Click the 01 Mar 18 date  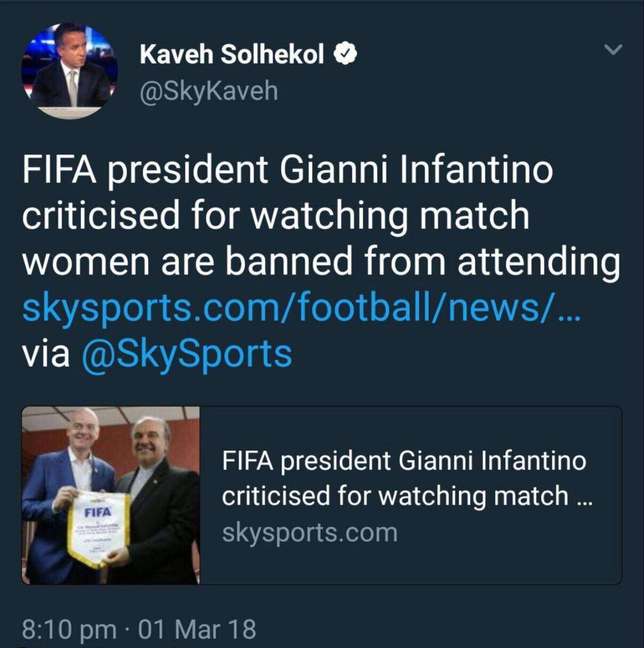coord(197,629)
